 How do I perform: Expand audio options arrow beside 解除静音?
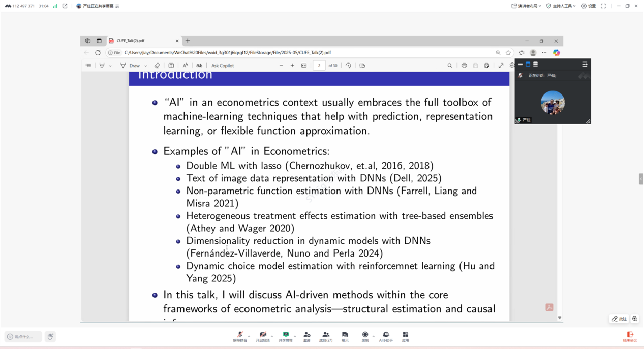coord(249,336)
